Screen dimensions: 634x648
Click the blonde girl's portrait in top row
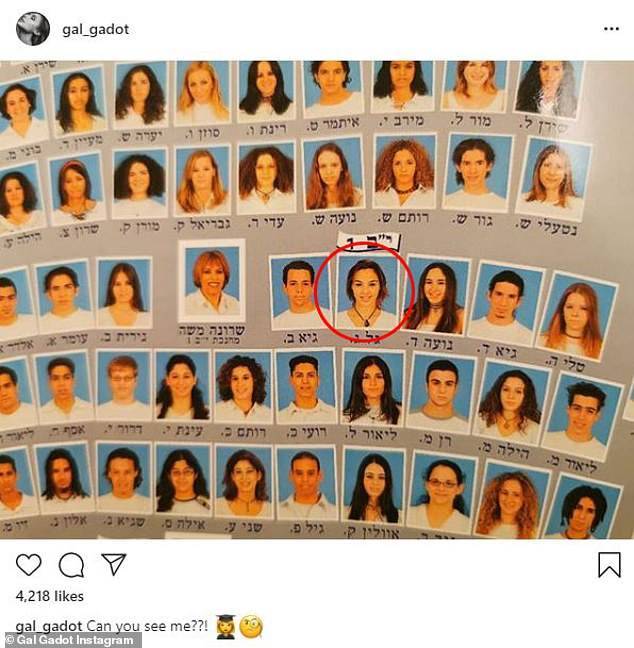tap(202, 94)
